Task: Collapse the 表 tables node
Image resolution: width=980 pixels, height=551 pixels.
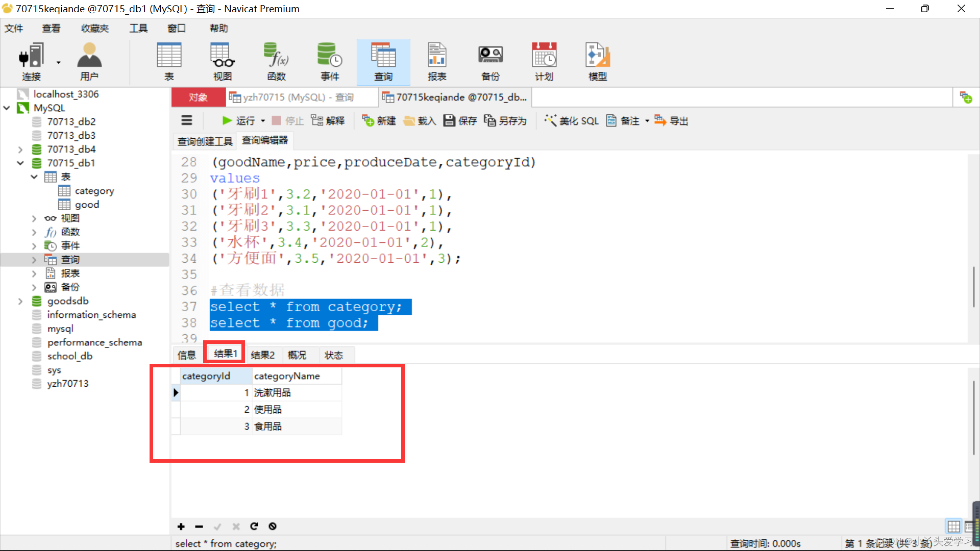Action: click(34, 177)
